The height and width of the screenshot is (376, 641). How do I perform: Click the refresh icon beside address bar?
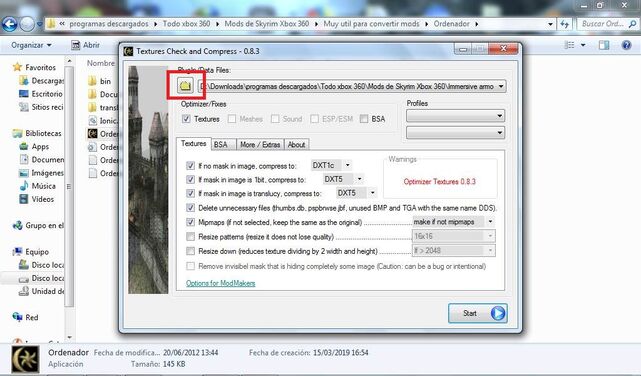(565, 24)
